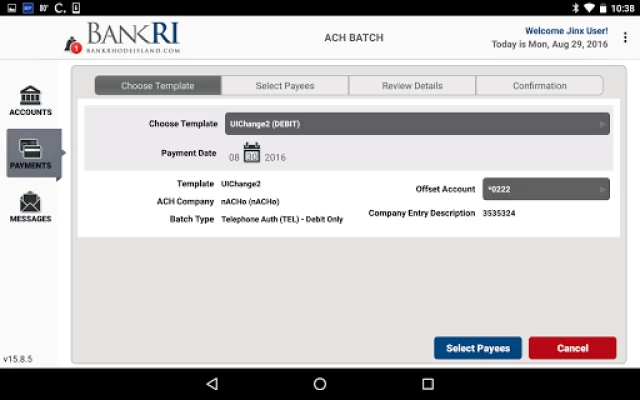640x400 pixels.
Task: Tap the Android home circle button
Action: tap(320, 384)
